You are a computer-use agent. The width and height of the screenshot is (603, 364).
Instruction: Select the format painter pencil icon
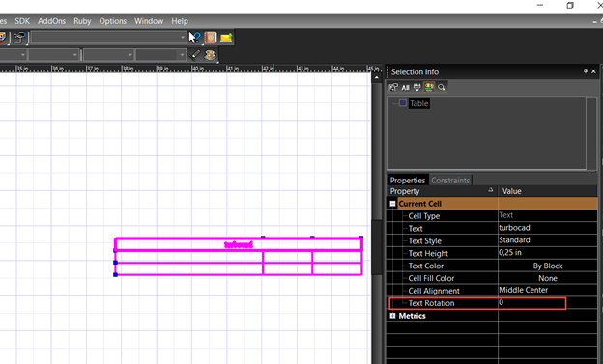(x=194, y=55)
